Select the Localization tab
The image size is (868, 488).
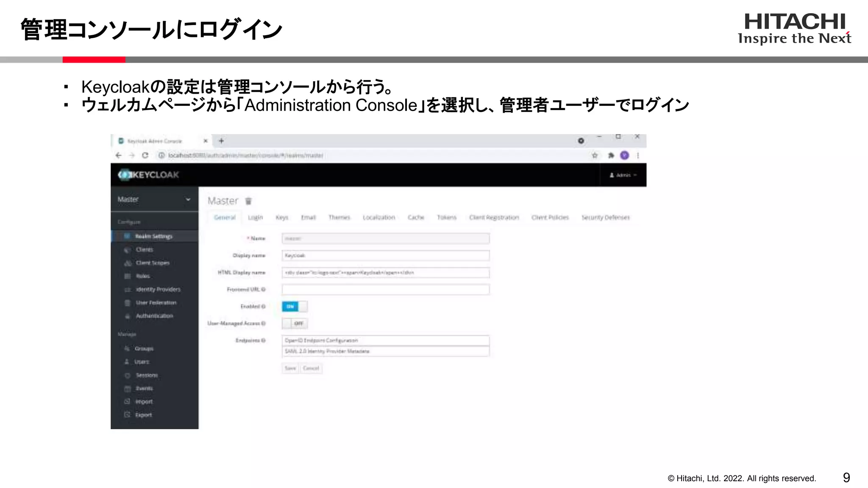click(x=379, y=217)
